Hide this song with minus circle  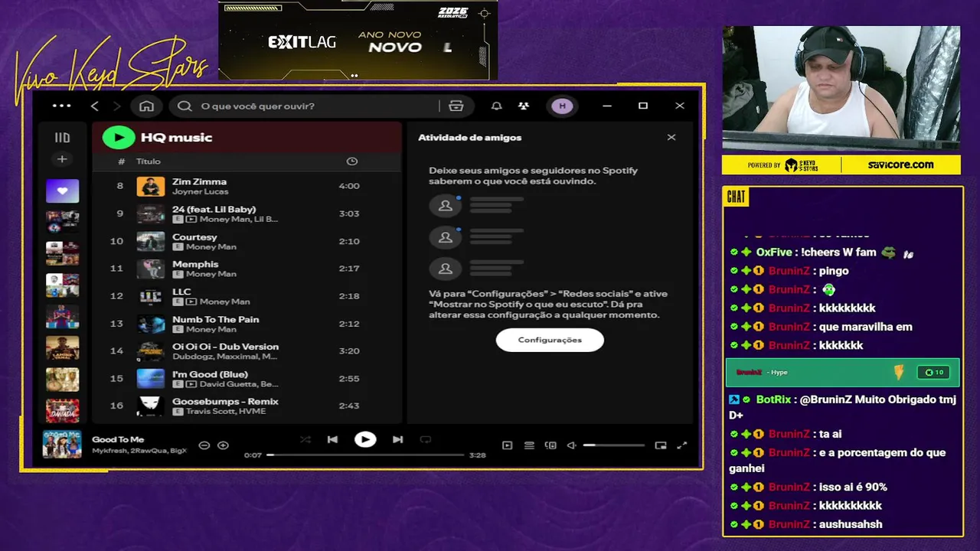(204, 445)
